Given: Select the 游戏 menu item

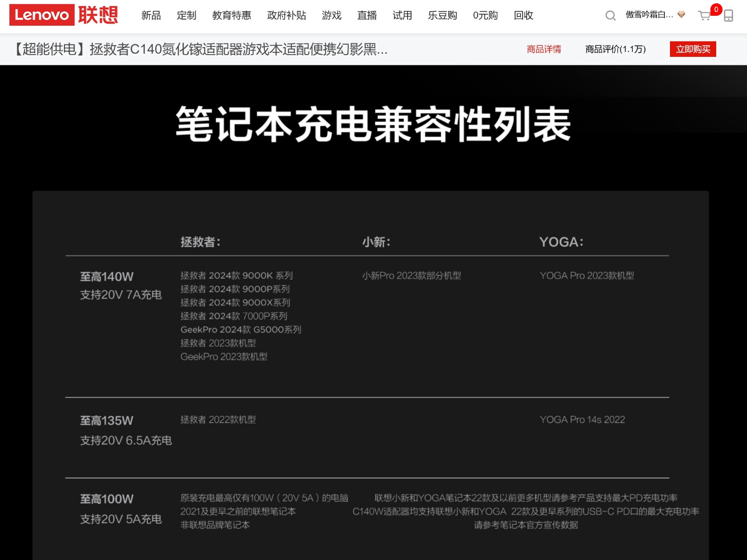Looking at the screenshot, I should click(x=331, y=15).
